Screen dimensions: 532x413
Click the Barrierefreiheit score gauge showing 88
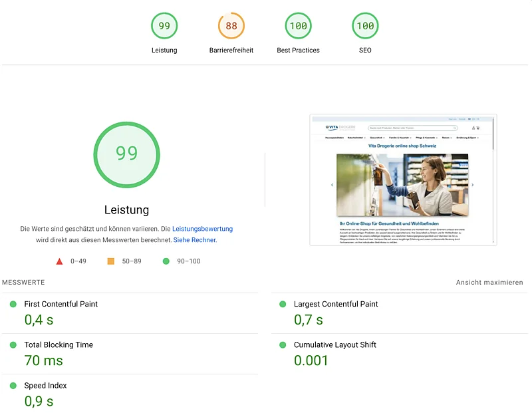pos(231,26)
